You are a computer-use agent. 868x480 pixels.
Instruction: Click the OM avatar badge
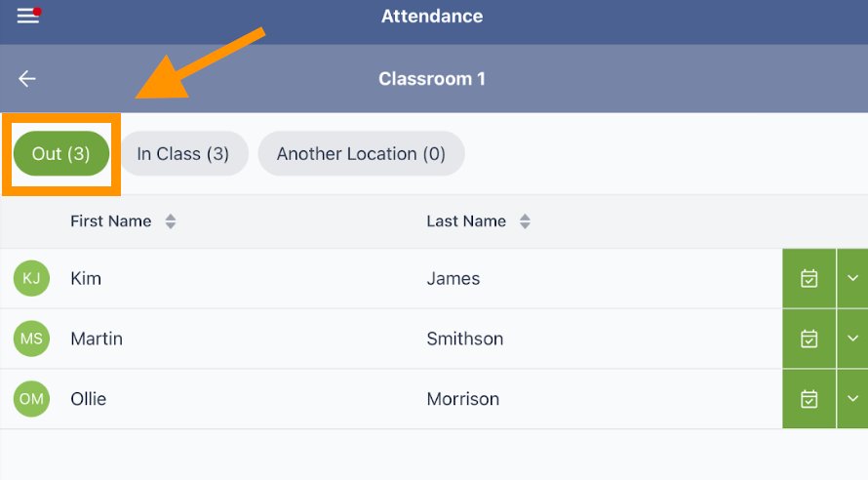click(x=31, y=399)
